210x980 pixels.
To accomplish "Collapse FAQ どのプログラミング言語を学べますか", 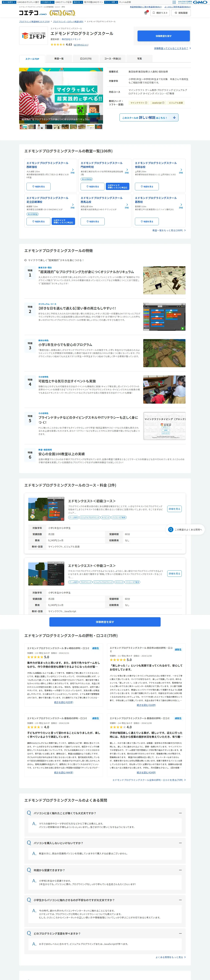I will coord(180,933).
